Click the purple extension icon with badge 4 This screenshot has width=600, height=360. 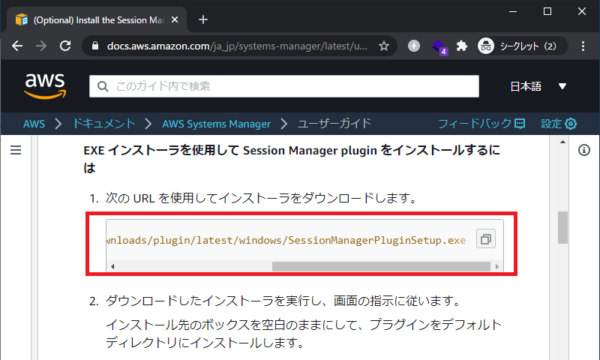pyautogui.click(x=439, y=47)
